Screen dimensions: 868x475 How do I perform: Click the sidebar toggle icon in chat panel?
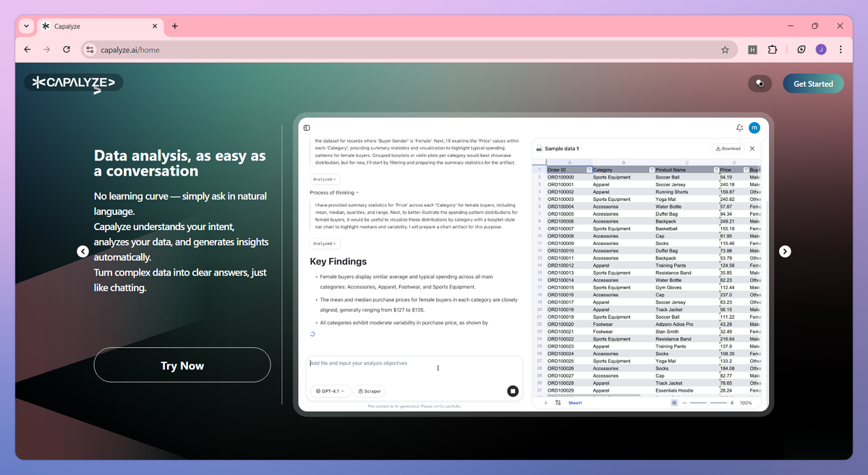click(x=306, y=127)
